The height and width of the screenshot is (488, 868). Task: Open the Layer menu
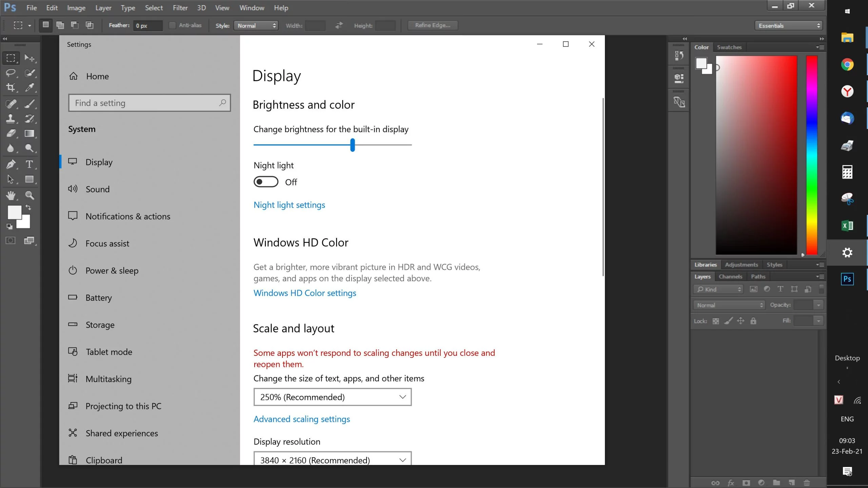103,8
